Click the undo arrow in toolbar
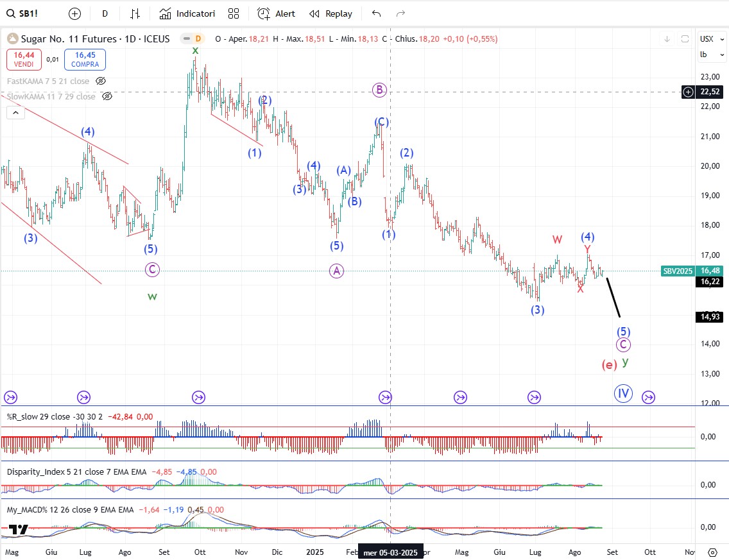Image resolution: width=729 pixels, height=560 pixels. 376,13
